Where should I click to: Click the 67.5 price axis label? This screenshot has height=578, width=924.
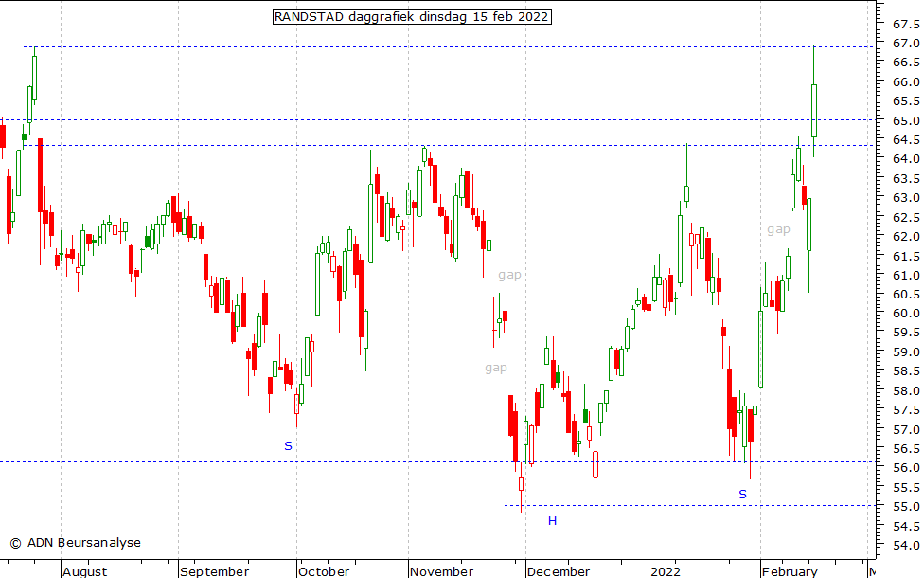pos(906,25)
